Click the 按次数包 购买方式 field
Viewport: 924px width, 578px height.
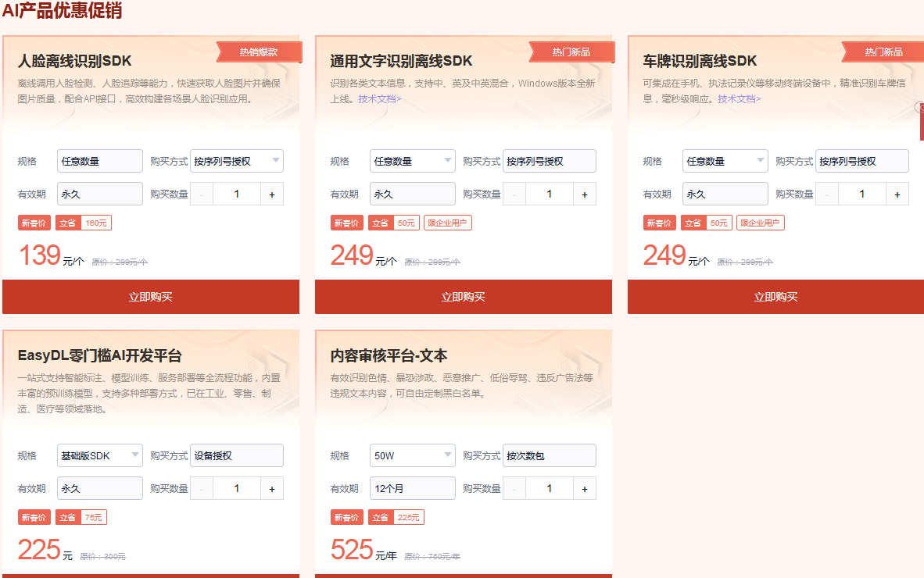pyautogui.click(x=550, y=455)
